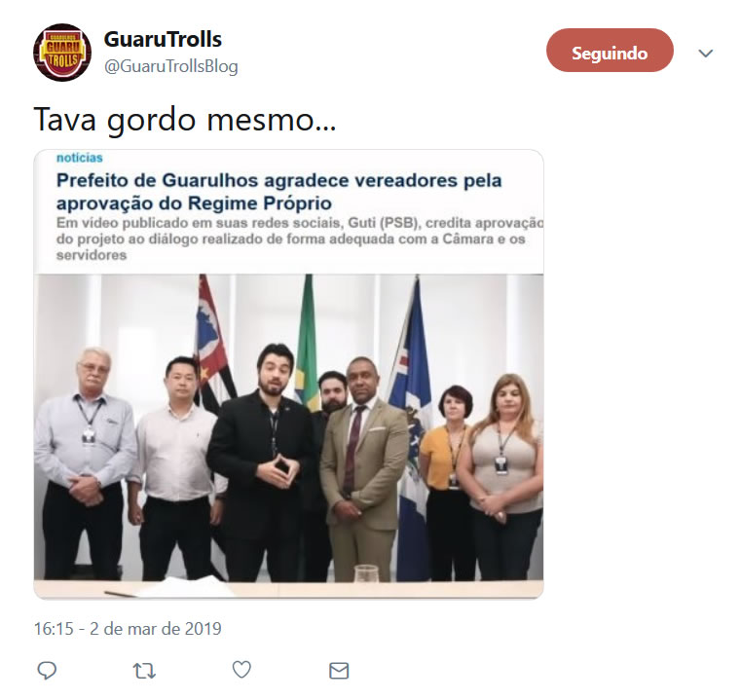Click the Prefeito de Guarulhos headline in image
Screen dimensions: 741x700
pos(278,192)
